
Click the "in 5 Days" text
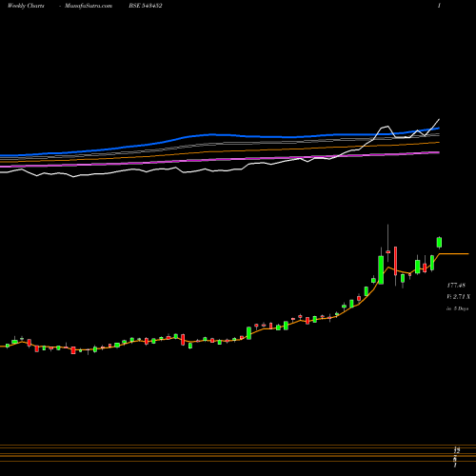(x=457, y=308)
